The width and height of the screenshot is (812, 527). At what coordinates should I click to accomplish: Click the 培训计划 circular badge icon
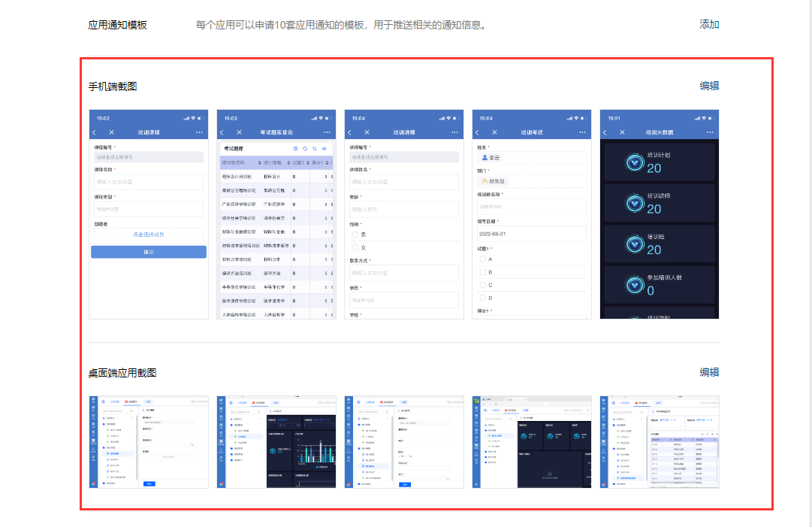click(635, 162)
